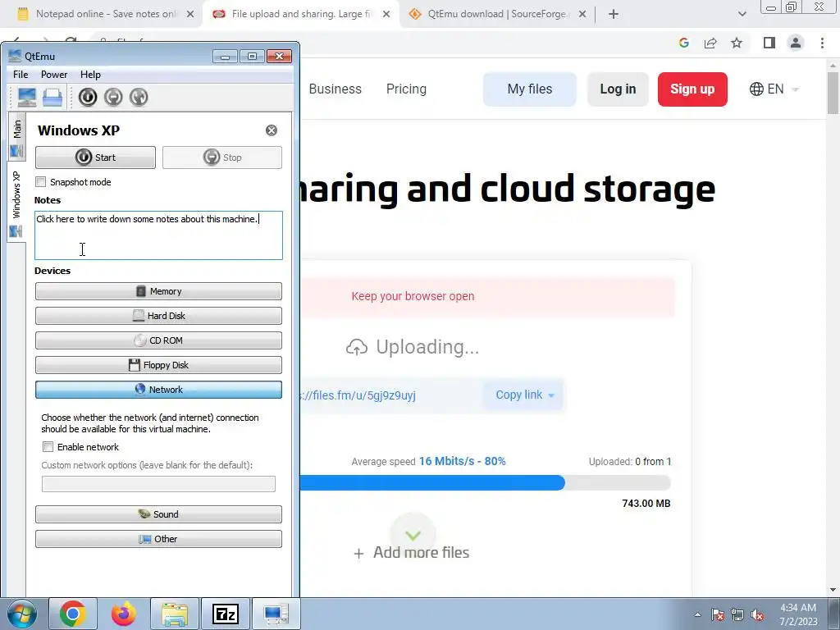Viewport: 840px width, 630px height.
Task: Open the Chrome tab search chevron
Action: coord(742,15)
